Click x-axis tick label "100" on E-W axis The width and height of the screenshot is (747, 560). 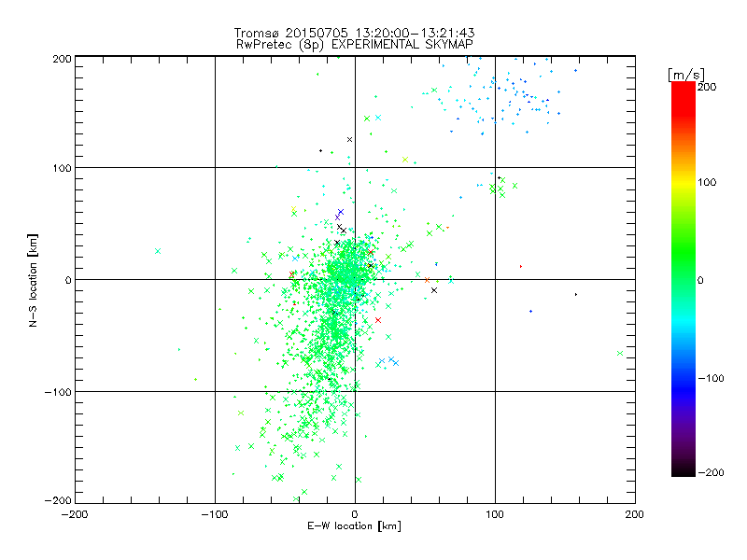coord(495,514)
